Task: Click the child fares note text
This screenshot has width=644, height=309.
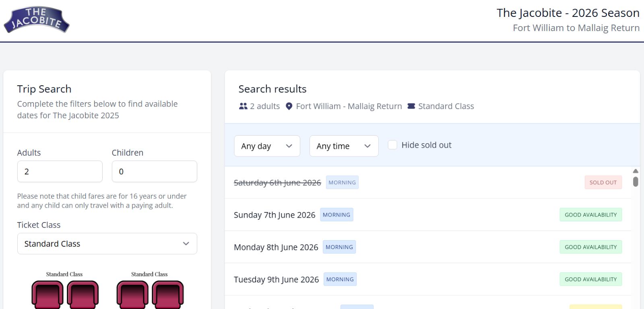Action: pyautogui.click(x=102, y=201)
